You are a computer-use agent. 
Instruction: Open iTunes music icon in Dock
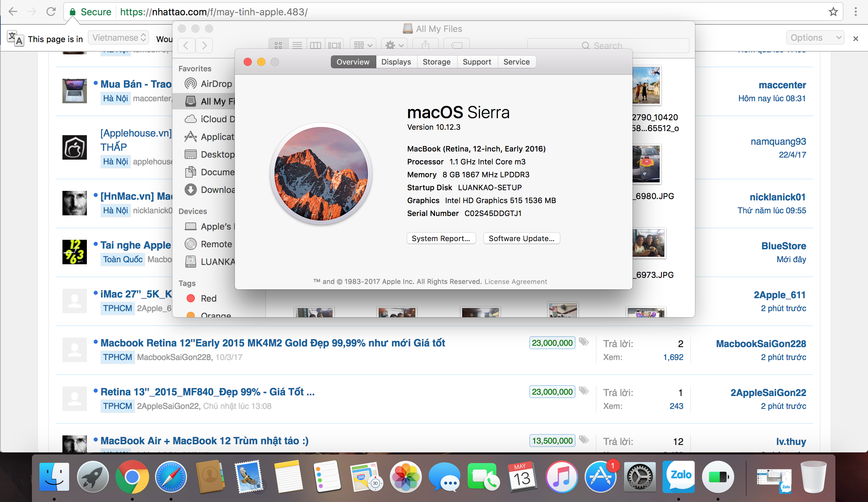(x=562, y=477)
